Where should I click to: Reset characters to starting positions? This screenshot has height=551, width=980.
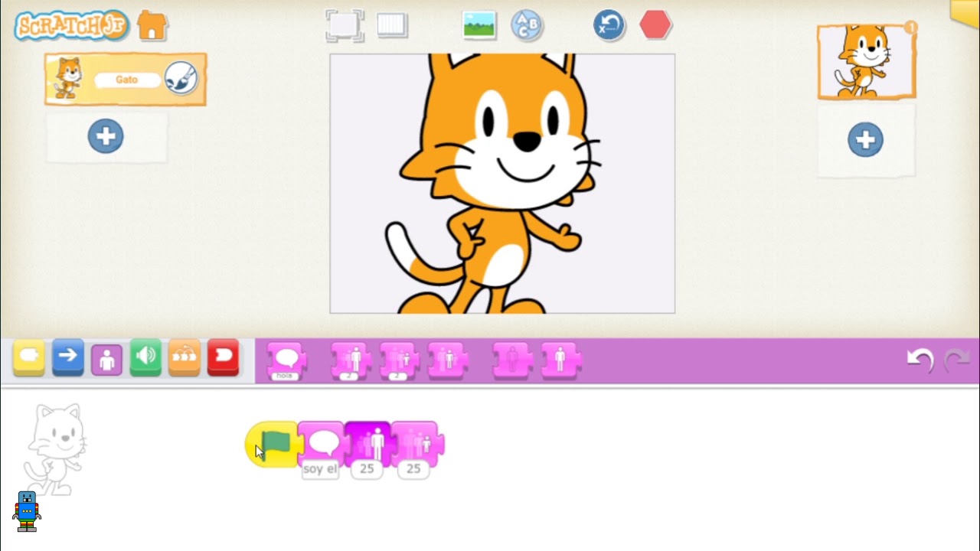coord(609,25)
